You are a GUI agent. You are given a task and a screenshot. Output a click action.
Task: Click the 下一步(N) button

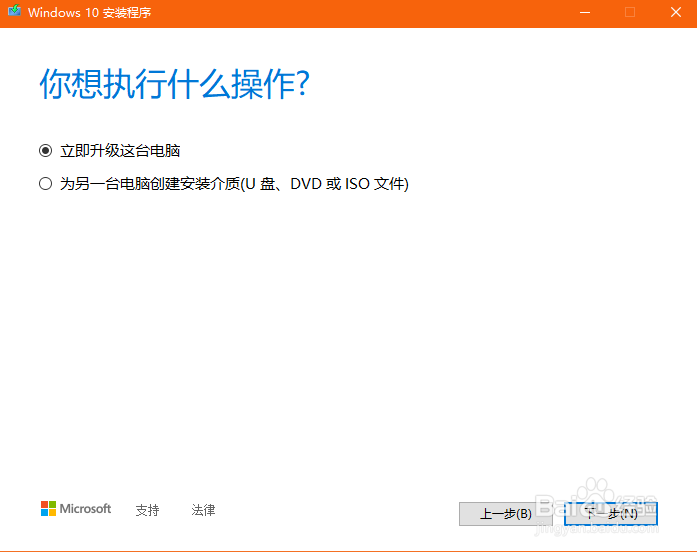[611, 514]
